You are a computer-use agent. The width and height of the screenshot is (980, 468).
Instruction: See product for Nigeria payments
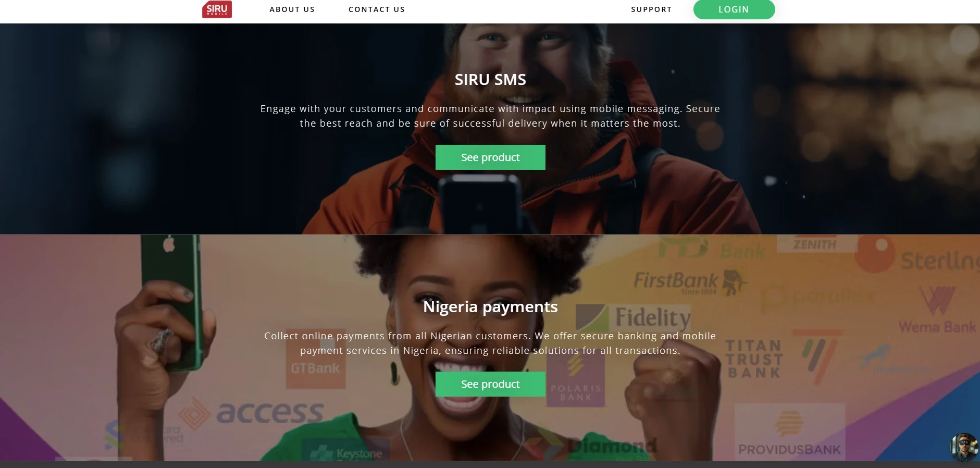[490, 384]
